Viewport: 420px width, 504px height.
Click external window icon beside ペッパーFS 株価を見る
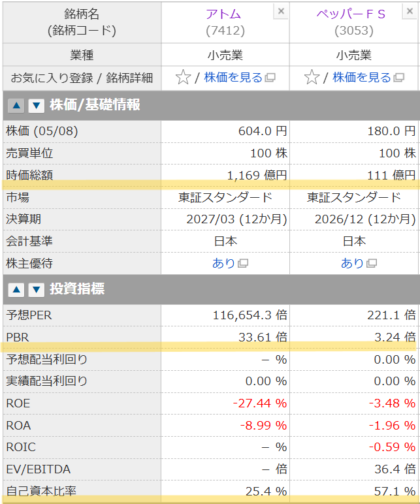click(x=399, y=78)
